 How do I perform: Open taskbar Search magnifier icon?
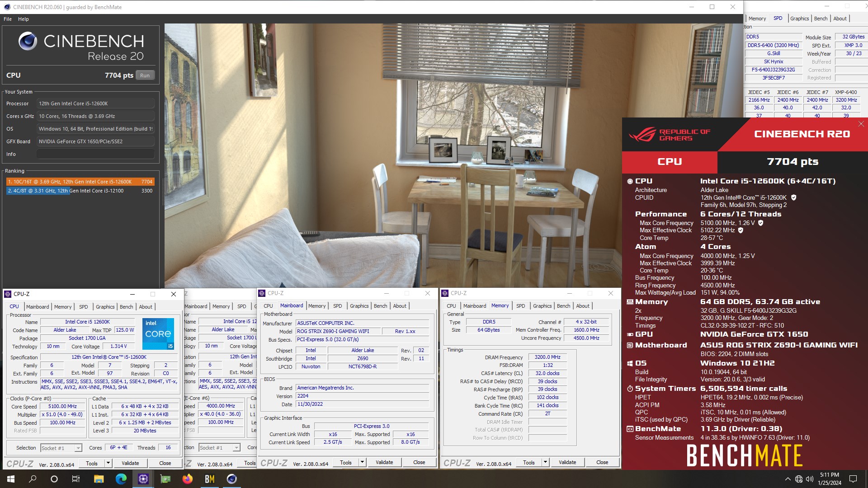coord(33,479)
